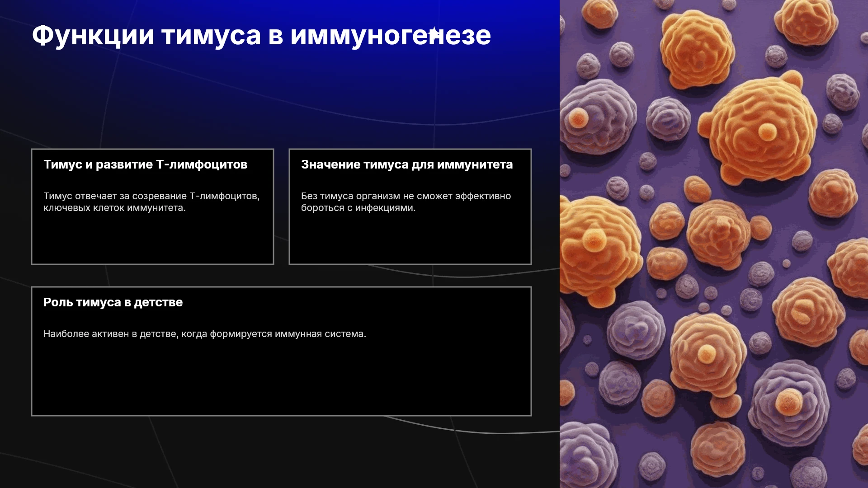
Task: Select the slide title 'Функции тимуса в иммуногенезе'
Action: [x=261, y=35]
